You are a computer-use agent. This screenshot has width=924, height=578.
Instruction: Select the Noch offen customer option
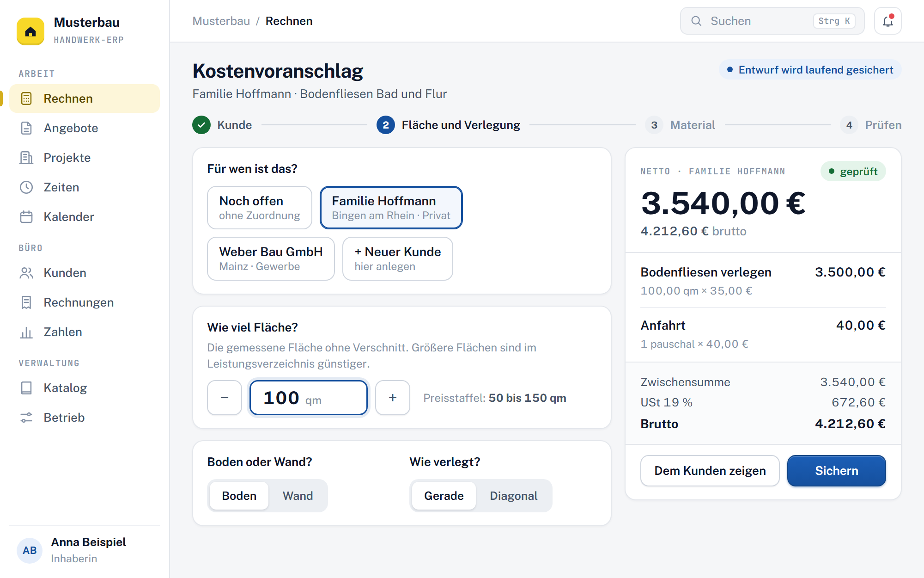(260, 208)
